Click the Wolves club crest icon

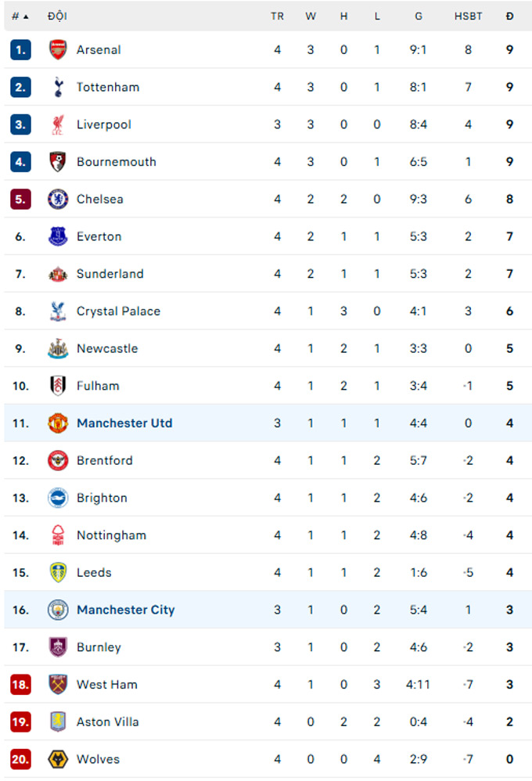click(58, 759)
